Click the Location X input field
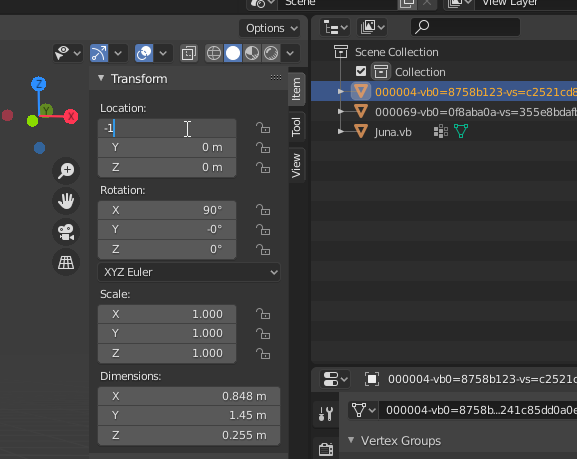The width and height of the screenshot is (577, 459). (x=167, y=128)
